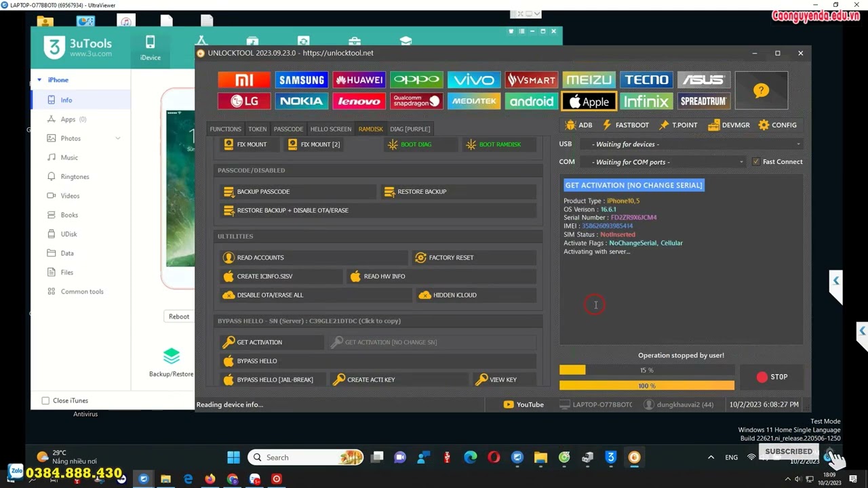Click the Windows taskbar Search box
The image size is (868, 488).
pyautogui.click(x=307, y=457)
